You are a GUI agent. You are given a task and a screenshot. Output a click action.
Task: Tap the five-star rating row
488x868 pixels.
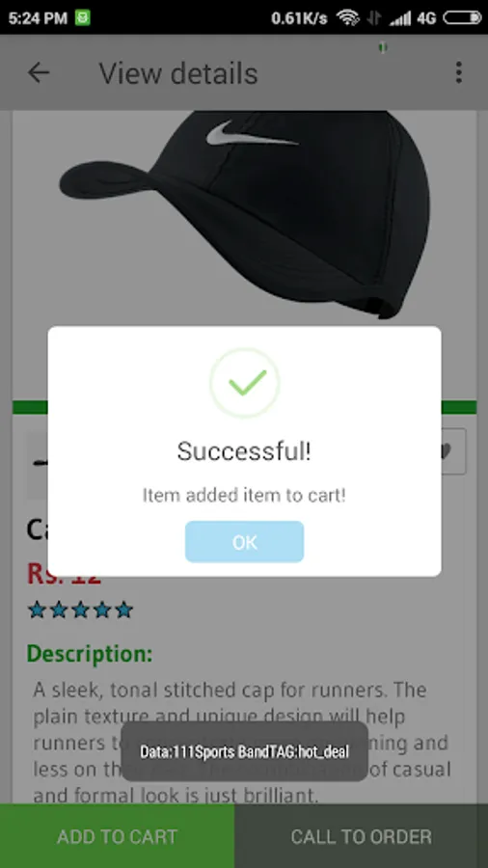pyautogui.click(x=81, y=610)
